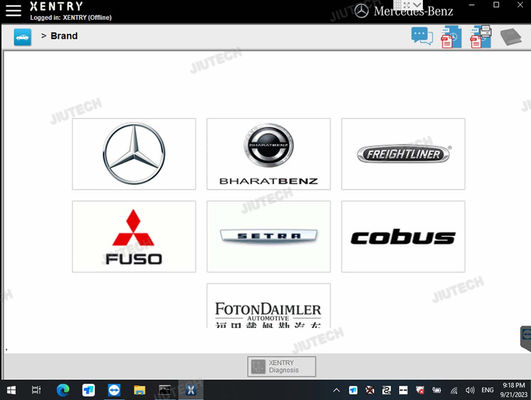Open the PDF log with clock icon
531x400 pixels.
coord(451,37)
